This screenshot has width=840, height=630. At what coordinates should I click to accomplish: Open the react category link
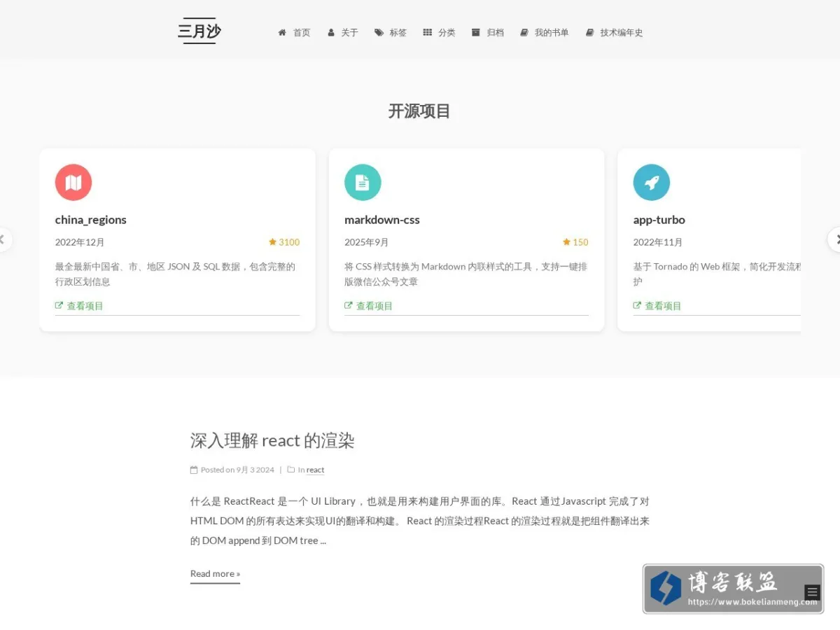tap(315, 470)
